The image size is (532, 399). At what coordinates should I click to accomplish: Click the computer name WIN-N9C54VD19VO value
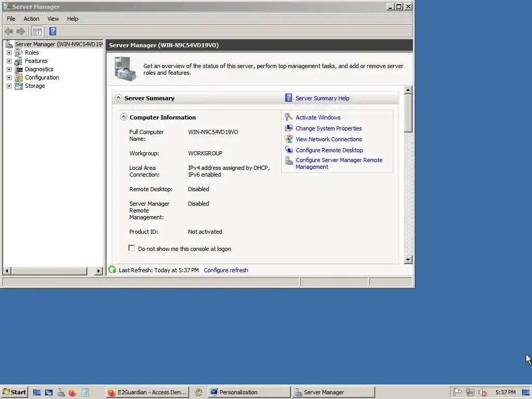213,132
